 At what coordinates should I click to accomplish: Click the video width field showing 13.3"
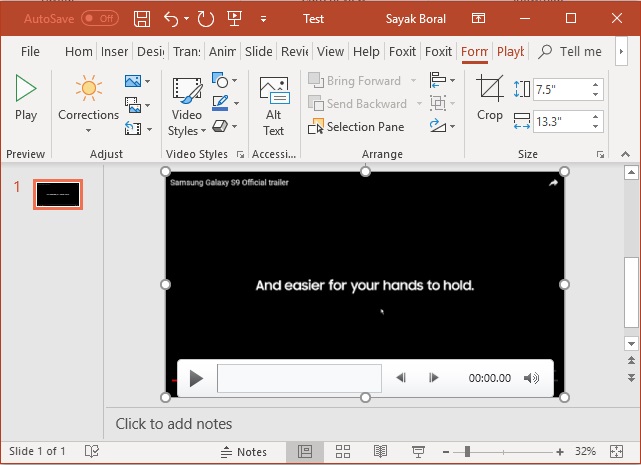(561, 121)
